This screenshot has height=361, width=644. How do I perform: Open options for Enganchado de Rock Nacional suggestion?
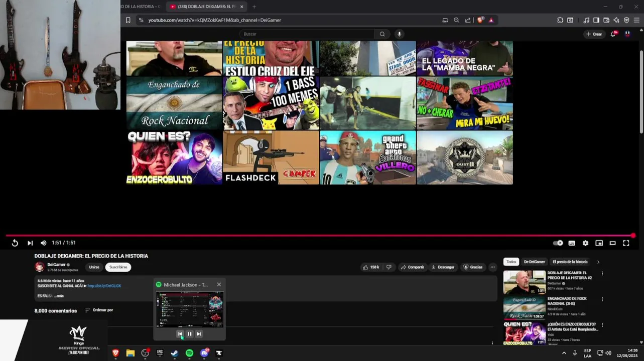pyautogui.click(x=602, y=299)
